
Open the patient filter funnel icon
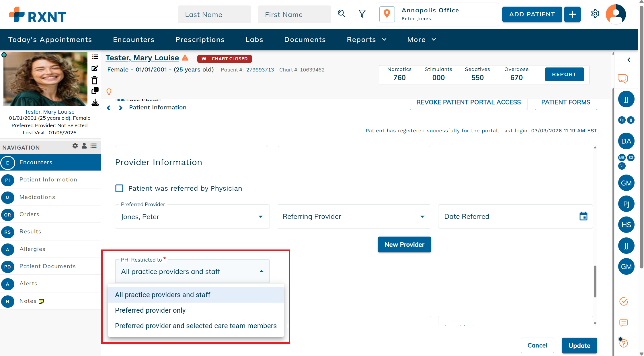[362, 14]
